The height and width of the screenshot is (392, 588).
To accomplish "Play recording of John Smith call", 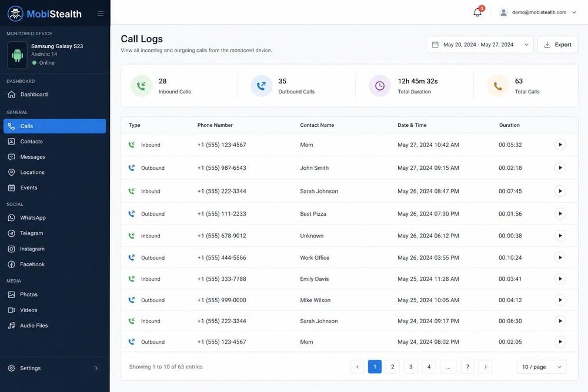I will point(560,167).
